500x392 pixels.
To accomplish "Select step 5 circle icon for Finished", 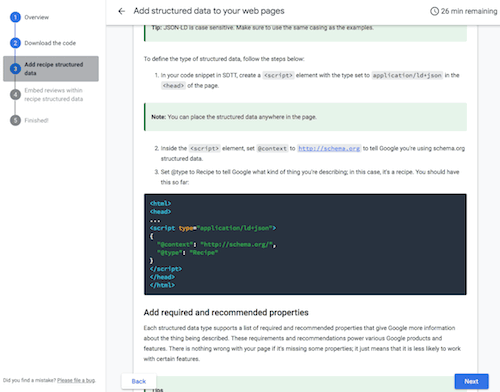I will coord(15,120).
